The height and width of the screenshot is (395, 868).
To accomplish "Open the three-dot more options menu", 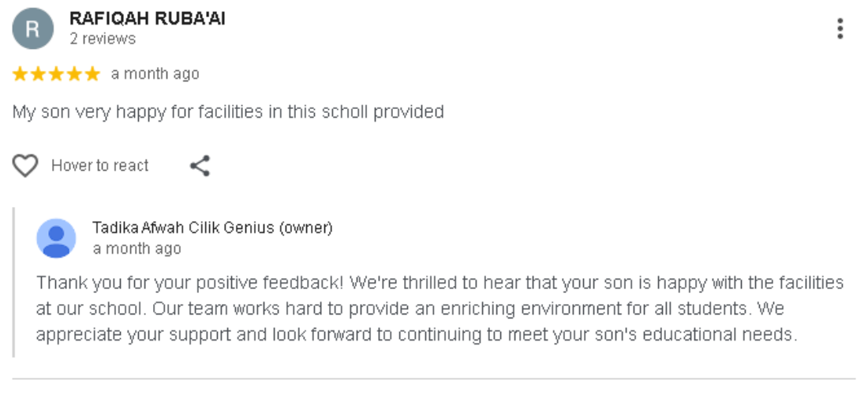I will pos(840,29).
